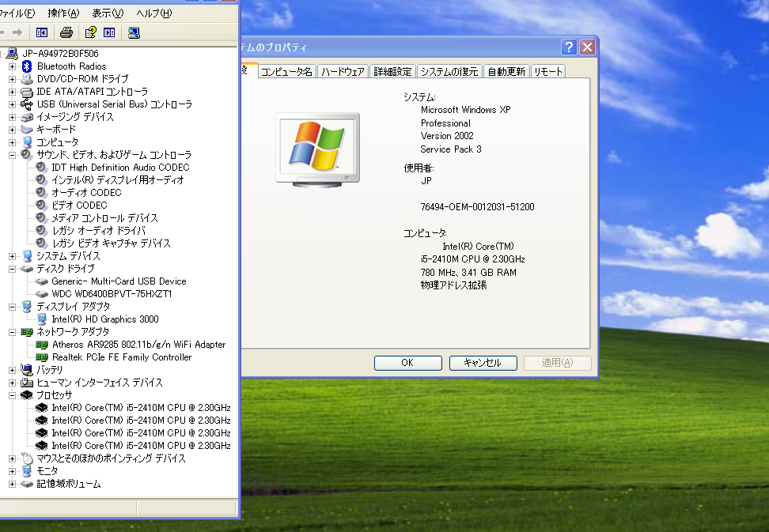Viewport: 769px width, 532px height.
Task: Expand IDE ATA/ATAPI コントローラ node
Action: pyautogui.click(x=12, y=92)
